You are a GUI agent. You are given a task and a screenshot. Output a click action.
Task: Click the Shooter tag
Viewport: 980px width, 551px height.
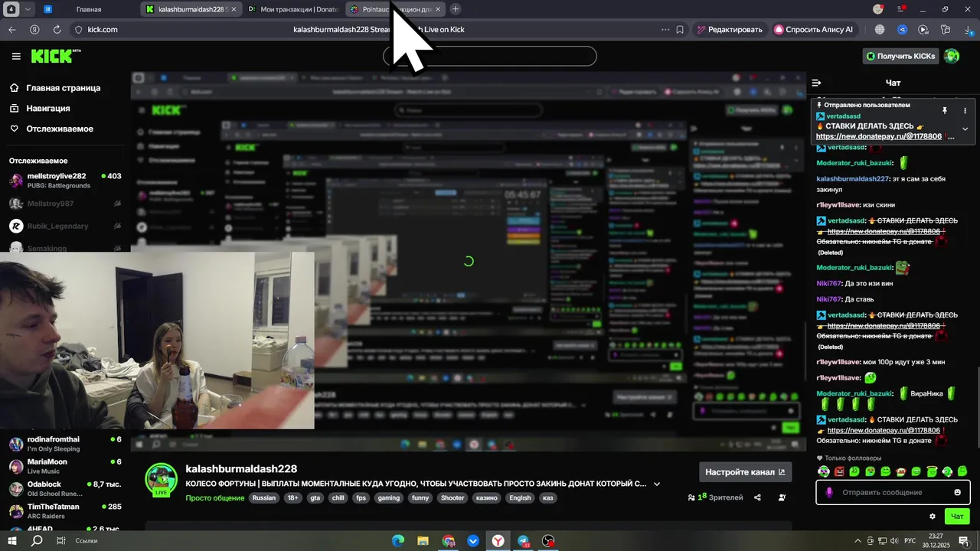tap(452, 497)
